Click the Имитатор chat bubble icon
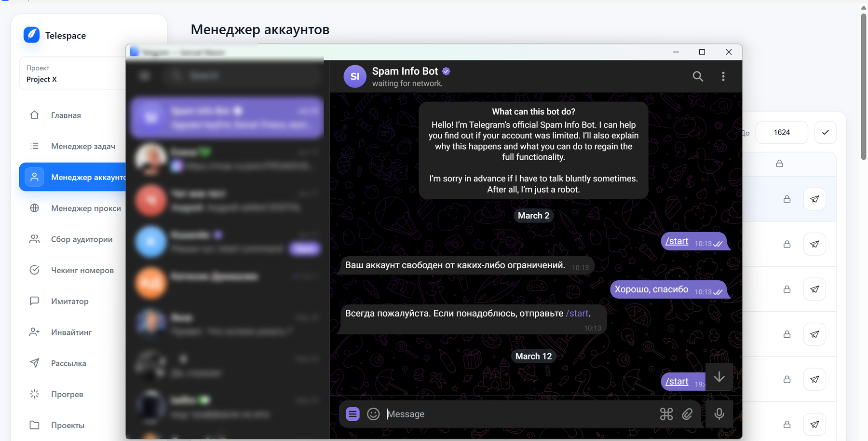Screen dimensions: 868x441 point(34,301)
